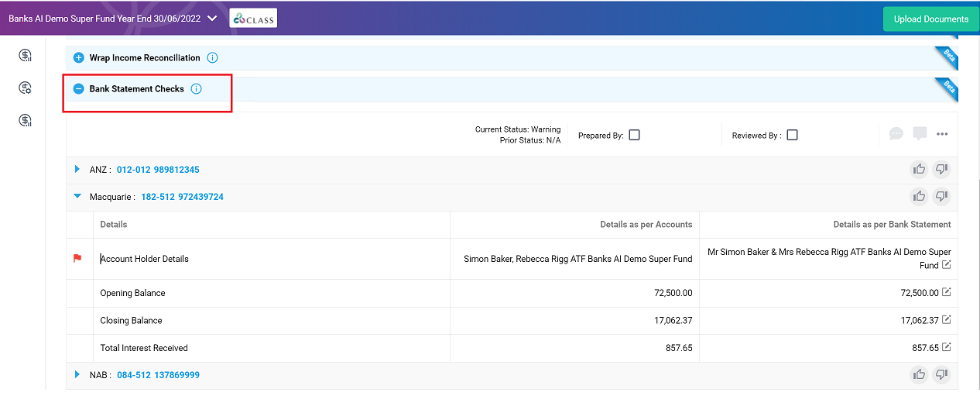Collapse the Macquarie account row
This screenshot has height=396, width=980.
pyautogui.click(x=77, y=197)
